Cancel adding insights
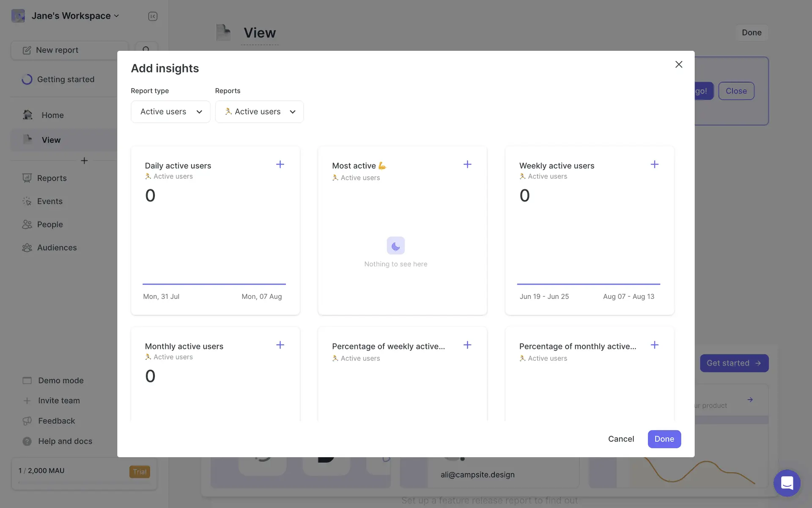 (x=621, y=439)
